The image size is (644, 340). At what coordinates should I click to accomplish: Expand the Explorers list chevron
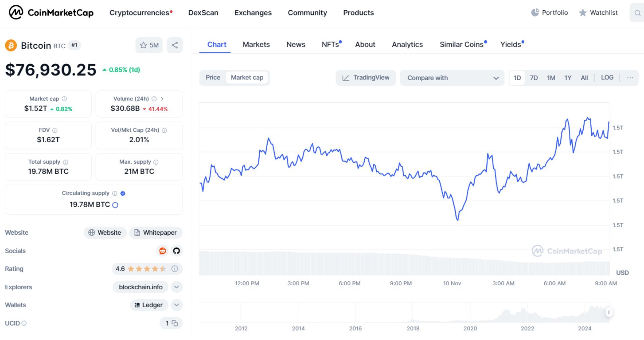tap(176, 287)
